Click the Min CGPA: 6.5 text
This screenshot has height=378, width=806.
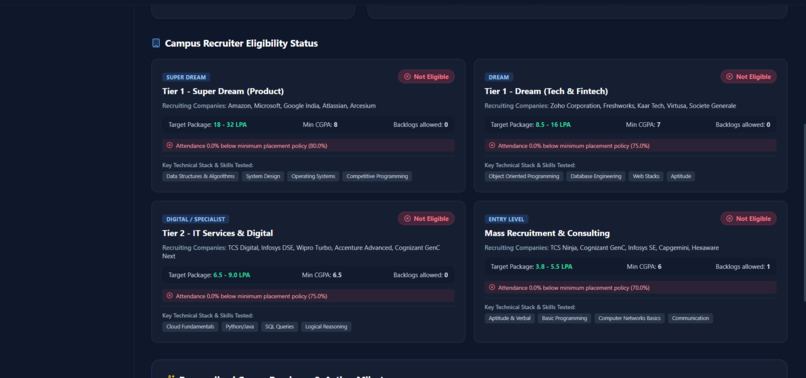pyautogui.click(x=322, y=275)
